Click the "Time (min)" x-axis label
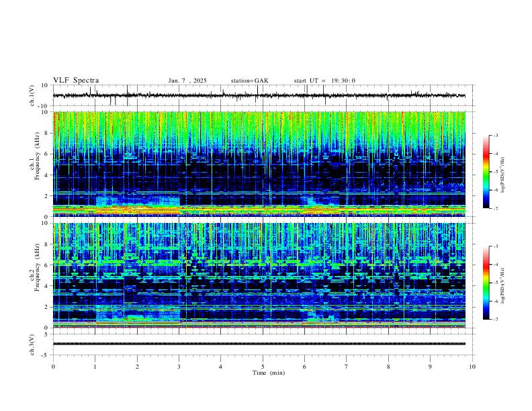Viewport: 532px width, 411px height. click(269, 373)
